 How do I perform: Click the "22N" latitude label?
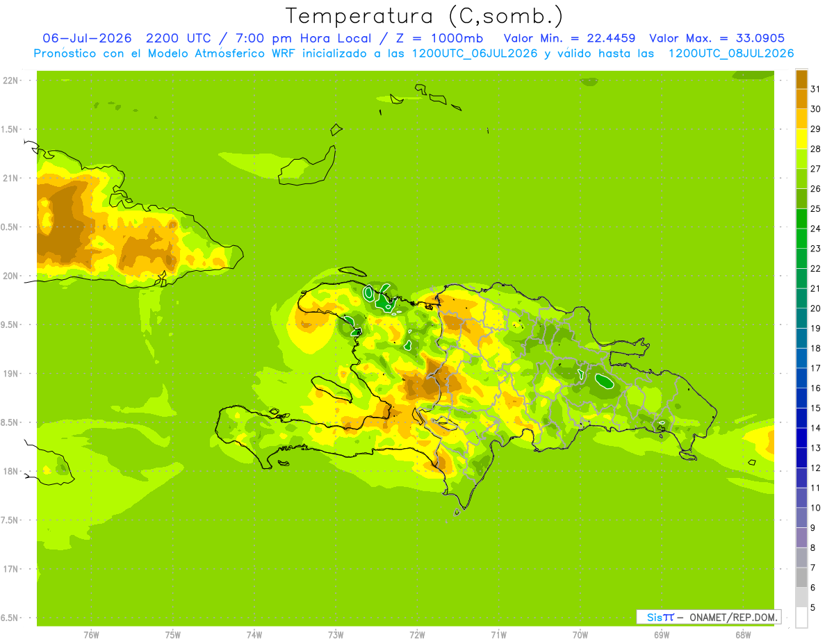click(11, 81)
